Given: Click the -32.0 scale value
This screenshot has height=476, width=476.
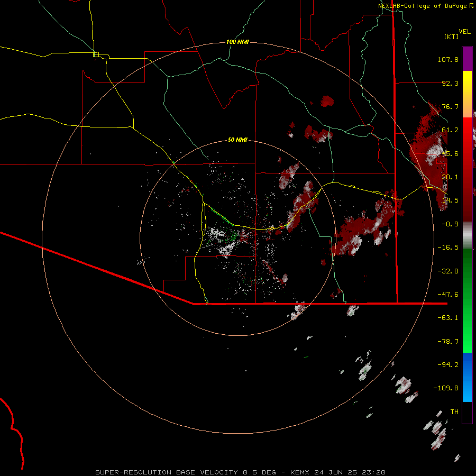Looking at the screenshot, I should (x=448, y=271).
